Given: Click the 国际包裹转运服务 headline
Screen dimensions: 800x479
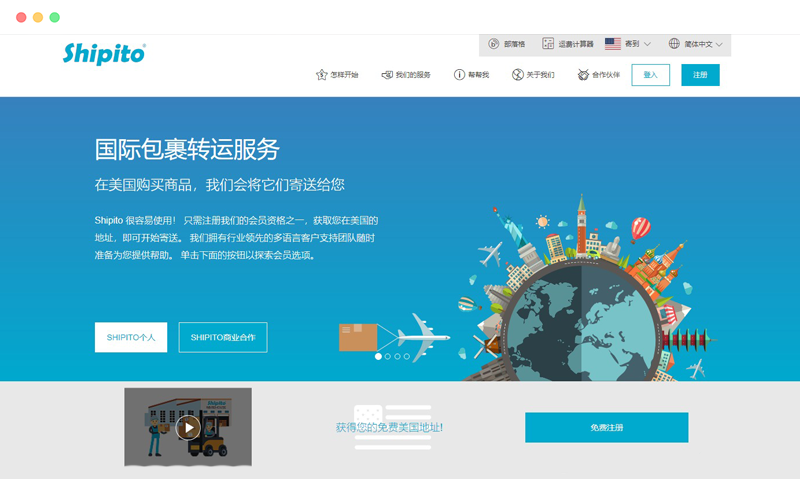Looking at the screenshot, I should click(x=187, y=149).
